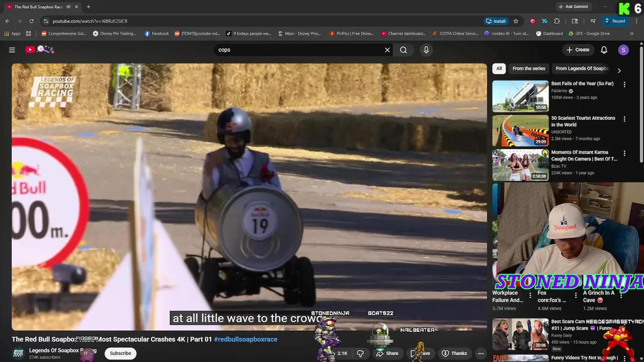Select From the series chip
644x362 pixels.
529,68
